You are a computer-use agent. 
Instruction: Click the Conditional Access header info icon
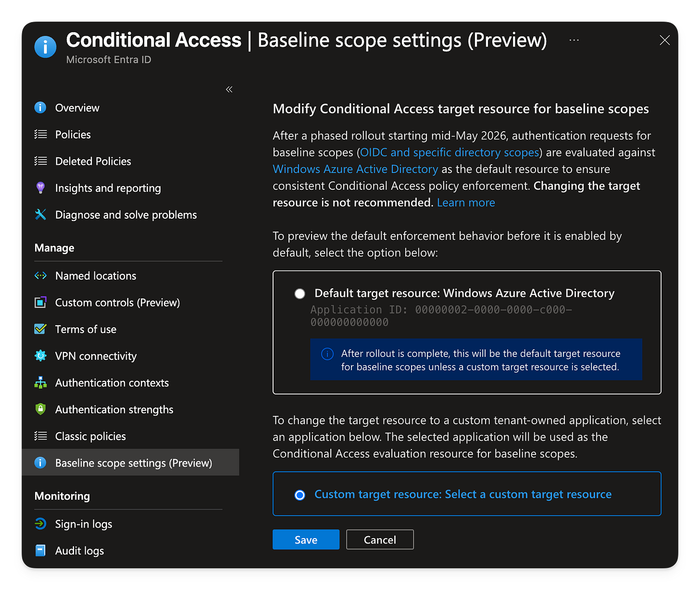pos(45,47)
